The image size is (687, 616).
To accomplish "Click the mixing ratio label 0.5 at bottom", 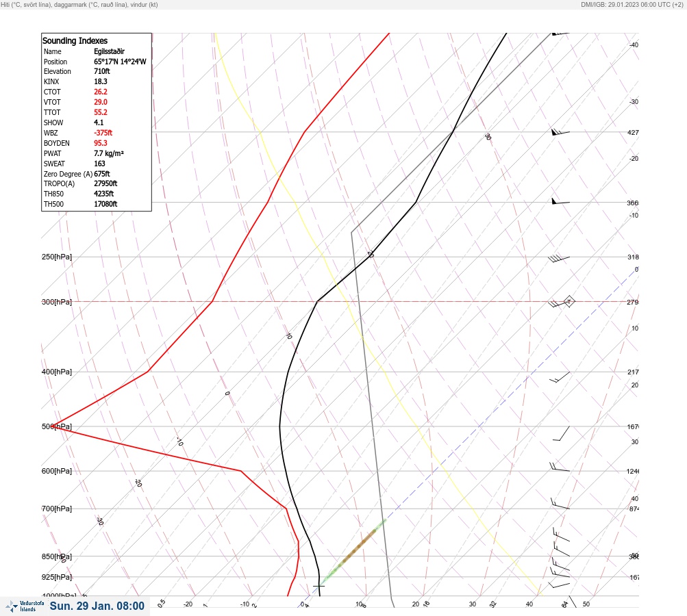I will point(161,603).
